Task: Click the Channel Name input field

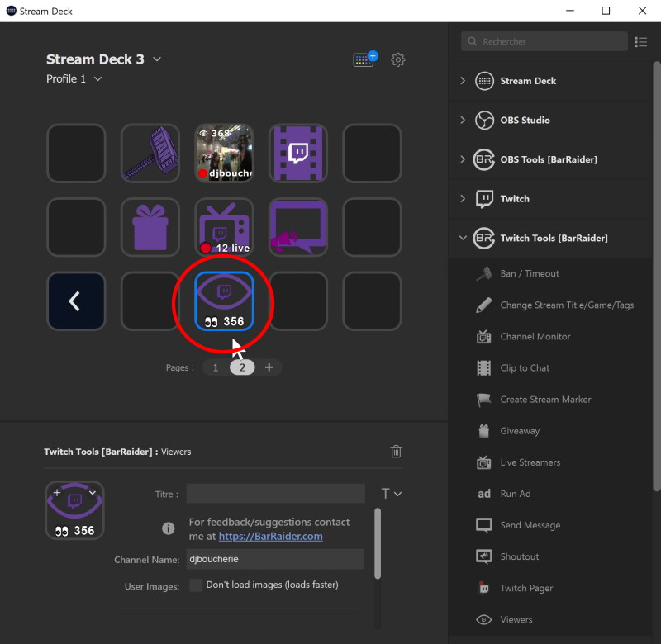Action: (x=274, y=559)
